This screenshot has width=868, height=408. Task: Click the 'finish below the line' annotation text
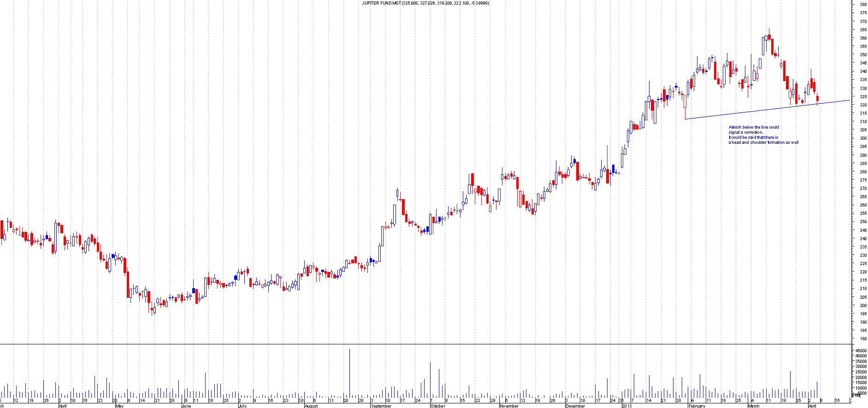(754, 127)
